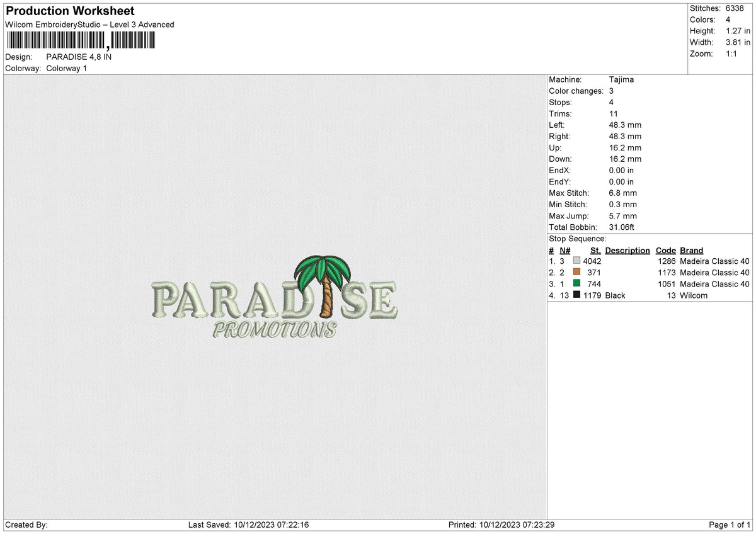Click the Machine value Tajima

(622, 79)
